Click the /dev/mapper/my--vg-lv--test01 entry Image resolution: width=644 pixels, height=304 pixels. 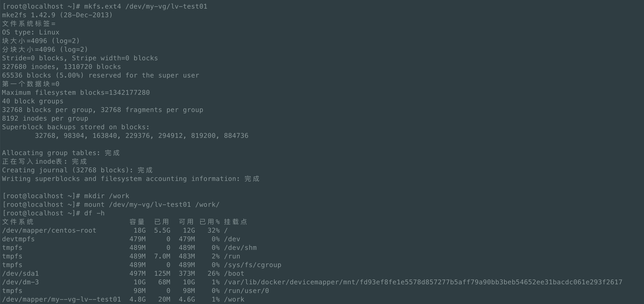[x=61, y=299]
